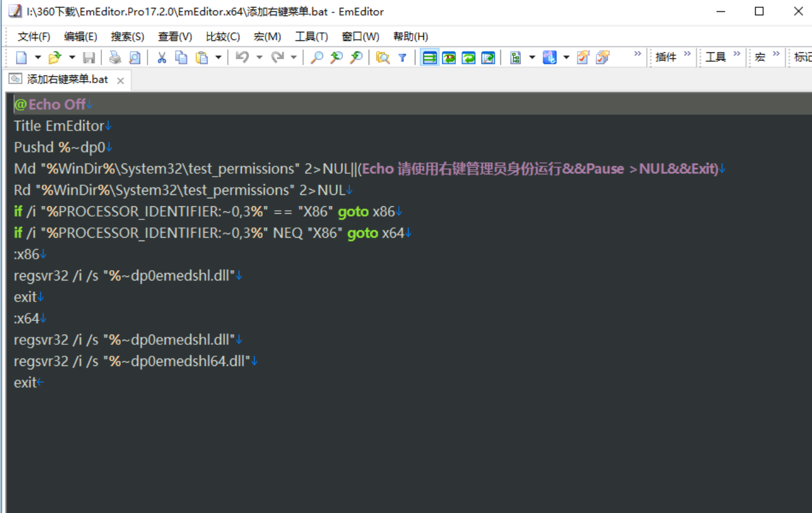Open the 查看(V) menu
The width and height of the screenshot is (812, 513).
[x=174, y=36]
